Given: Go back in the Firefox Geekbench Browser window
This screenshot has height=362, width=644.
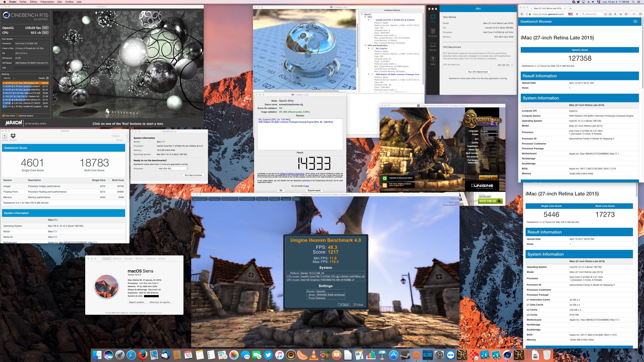Looking at the screenshot, I should click(522, 14).
